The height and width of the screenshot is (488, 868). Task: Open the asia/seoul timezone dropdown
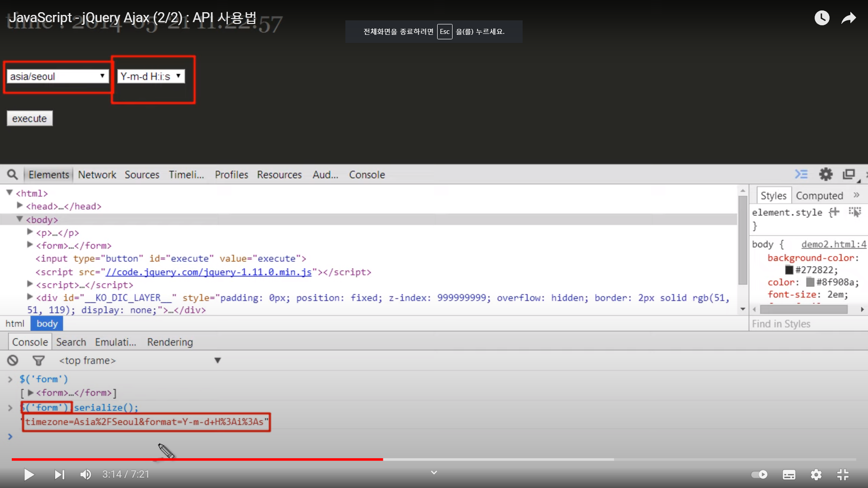[57, 76]
